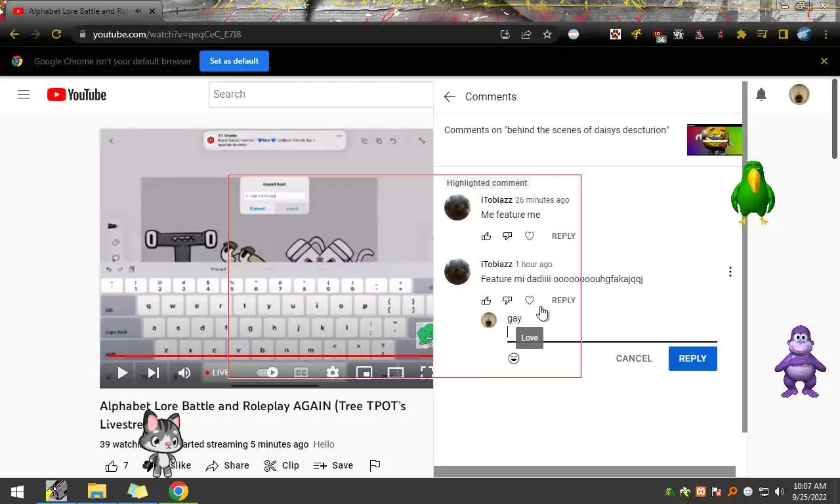Set Chrome as the default browser
This screenshot has width=840, height=504.
(234, 61)
